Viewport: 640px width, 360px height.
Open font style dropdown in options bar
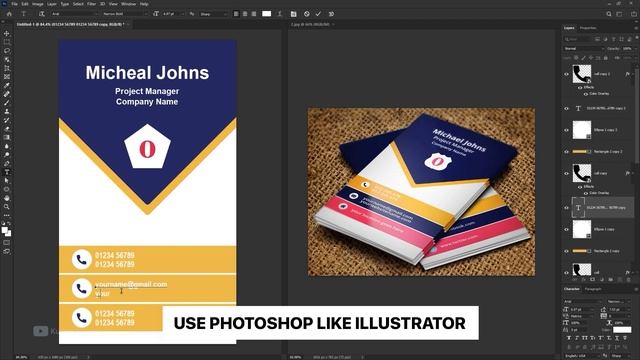(x=124, y=14)
